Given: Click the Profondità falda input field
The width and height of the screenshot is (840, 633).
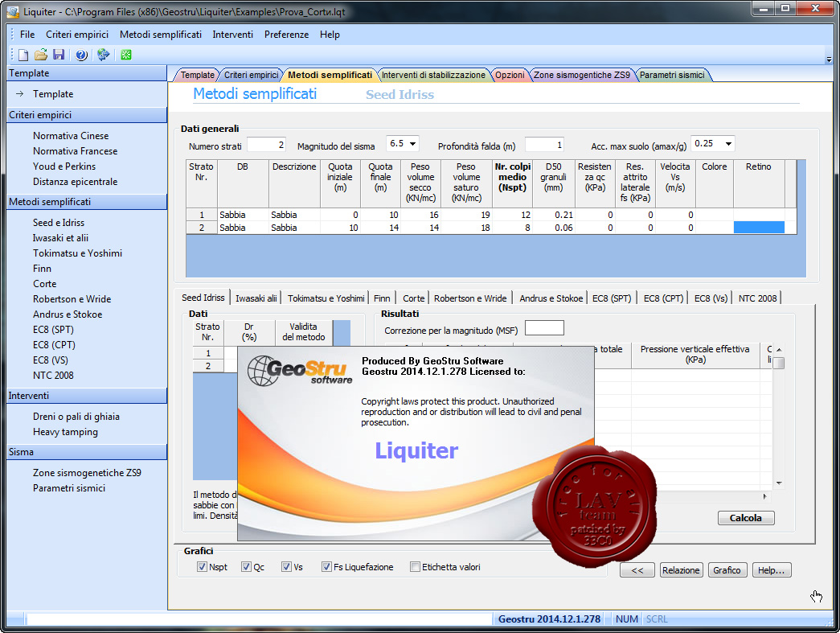Looking at the screenshot, I should click(543, 145).
